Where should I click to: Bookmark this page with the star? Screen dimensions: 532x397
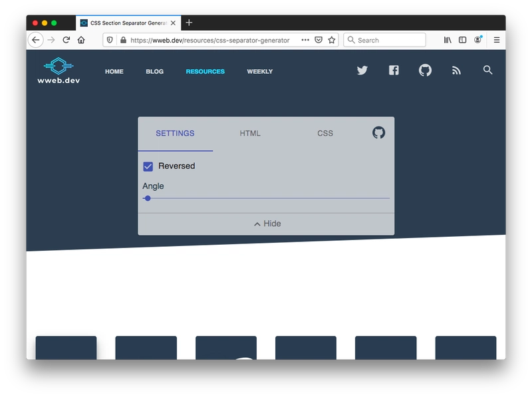[x=332, y=40]
